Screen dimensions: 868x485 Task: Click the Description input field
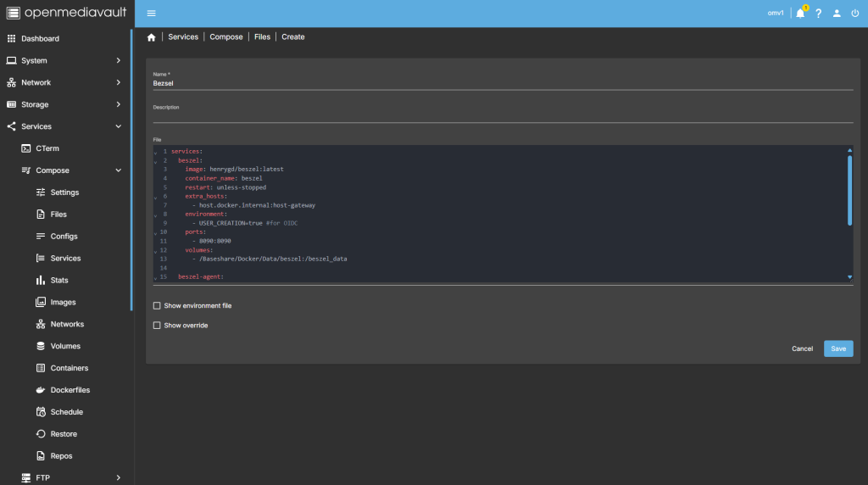(502, 116)
